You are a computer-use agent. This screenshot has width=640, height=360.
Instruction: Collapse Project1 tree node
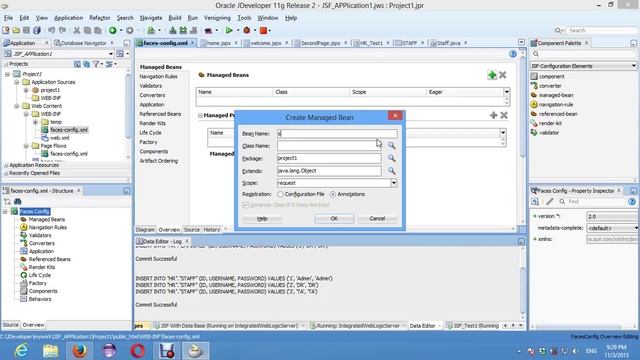pos(7,74)
